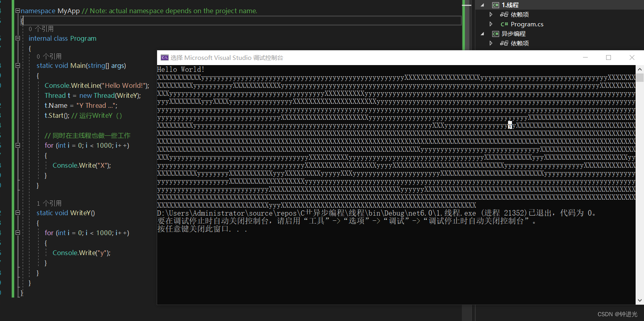Click the '0 个引用' CodeLens above class Program

point(41,29)
